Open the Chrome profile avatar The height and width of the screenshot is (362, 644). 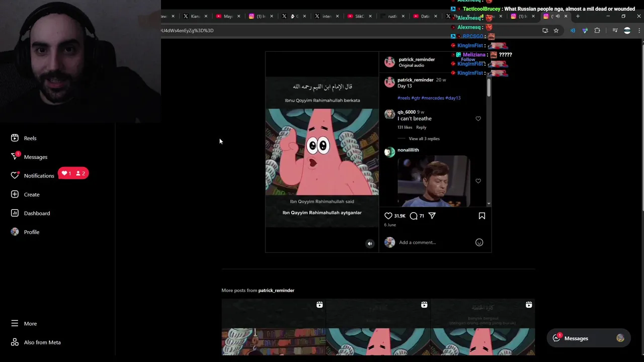click(x=627, y=31)
